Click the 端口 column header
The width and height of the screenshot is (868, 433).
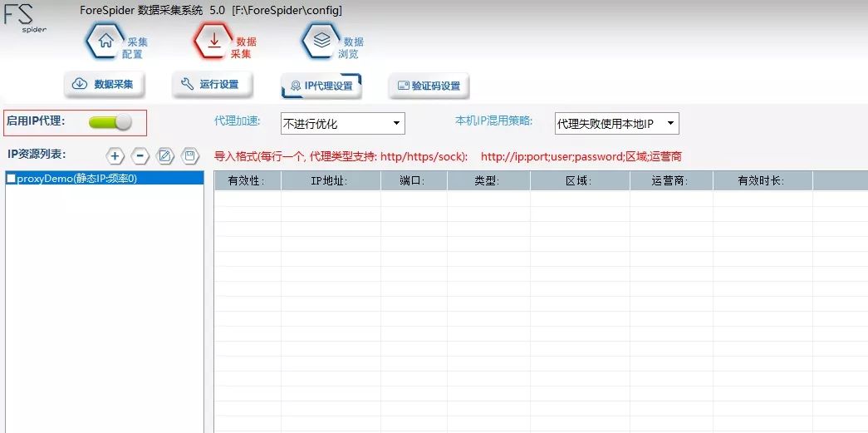(414, 180)
